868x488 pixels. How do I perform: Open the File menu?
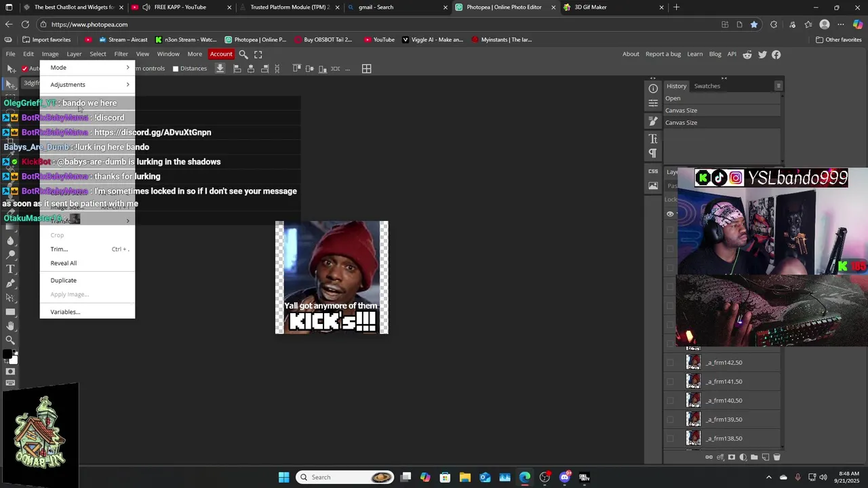pos(11,54)
